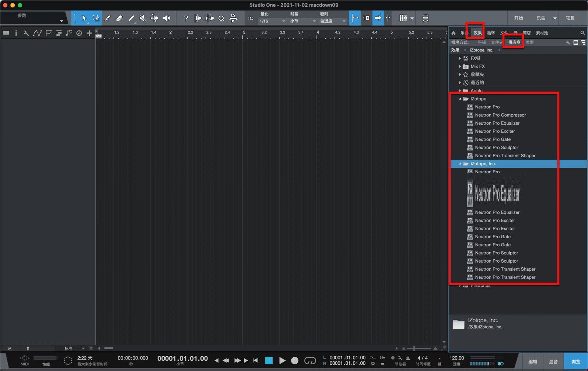Select the Split knife tool

pyautogui.click(x=108, y=18)
